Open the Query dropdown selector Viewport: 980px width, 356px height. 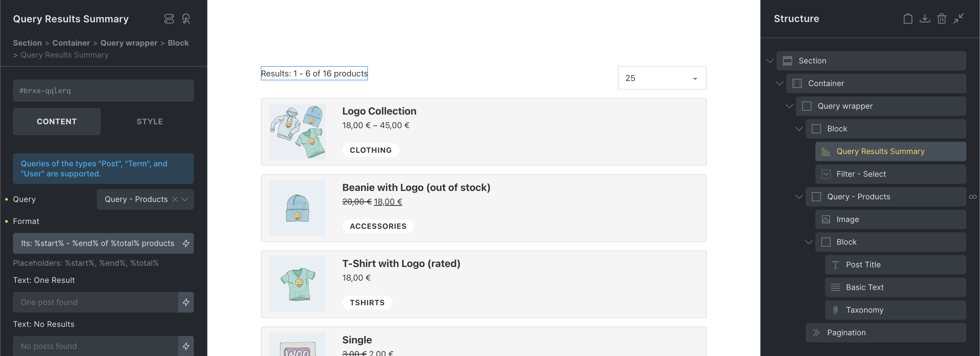[x=185, y=199]
